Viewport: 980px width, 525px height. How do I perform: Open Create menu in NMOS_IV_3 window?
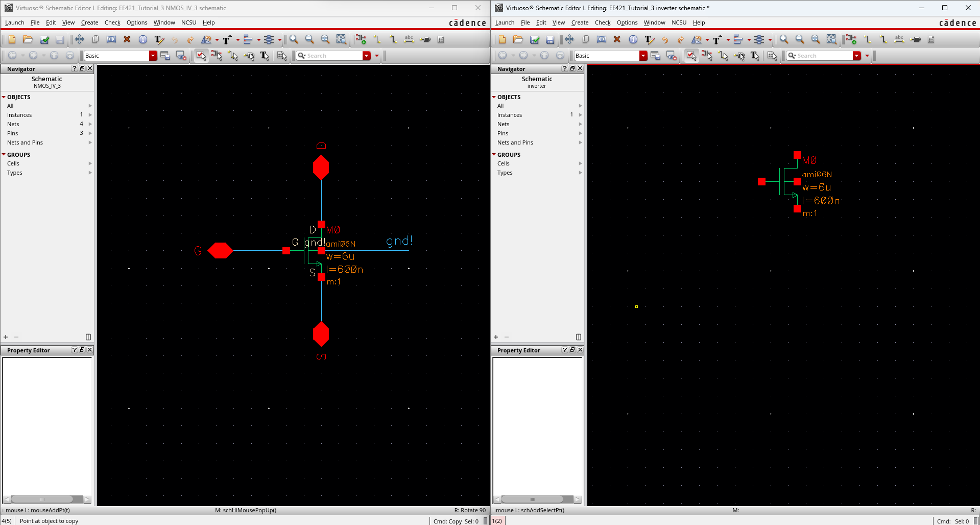[89, 22]
